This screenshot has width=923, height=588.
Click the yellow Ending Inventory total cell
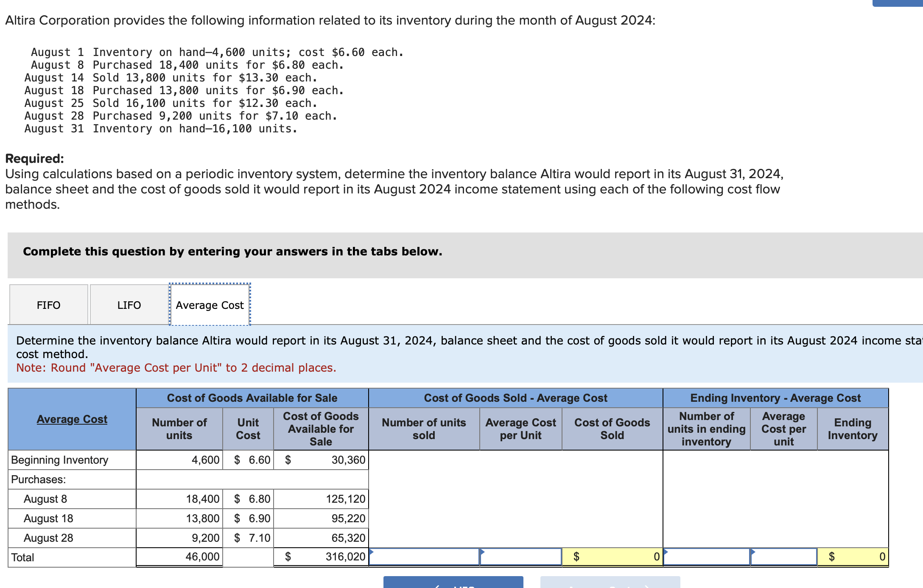click(853, 557)
